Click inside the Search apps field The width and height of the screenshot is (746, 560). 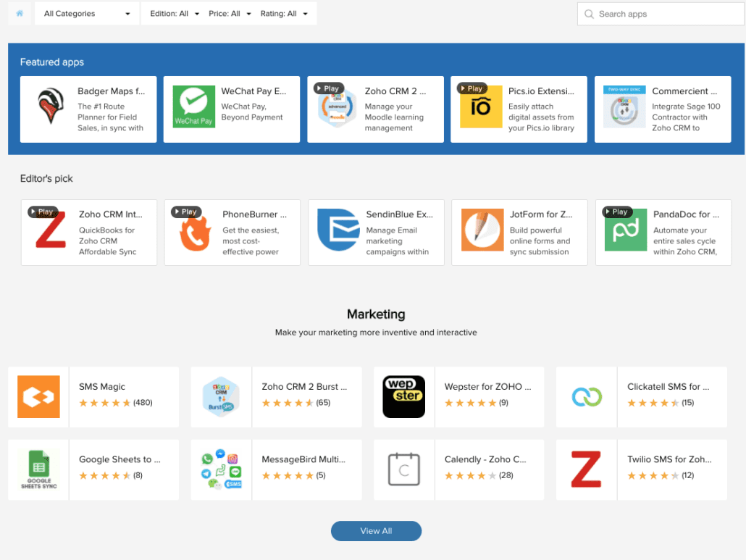660,13
